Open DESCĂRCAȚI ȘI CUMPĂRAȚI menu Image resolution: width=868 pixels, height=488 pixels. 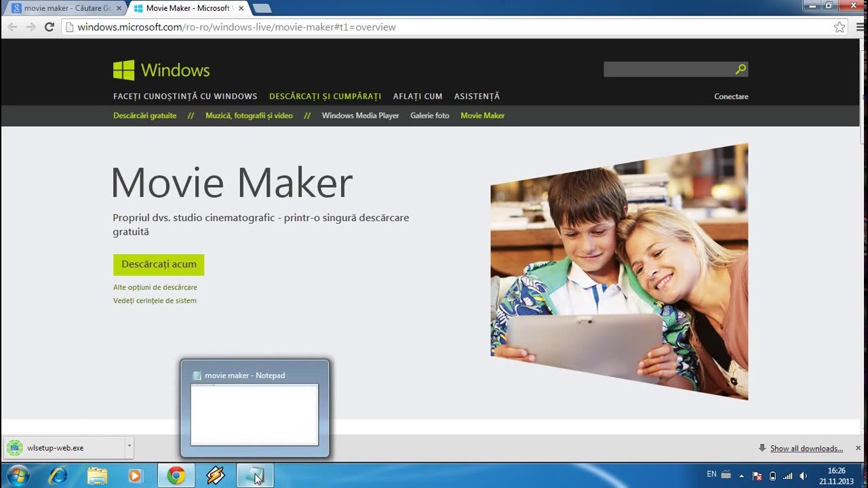tap(325, 96)
